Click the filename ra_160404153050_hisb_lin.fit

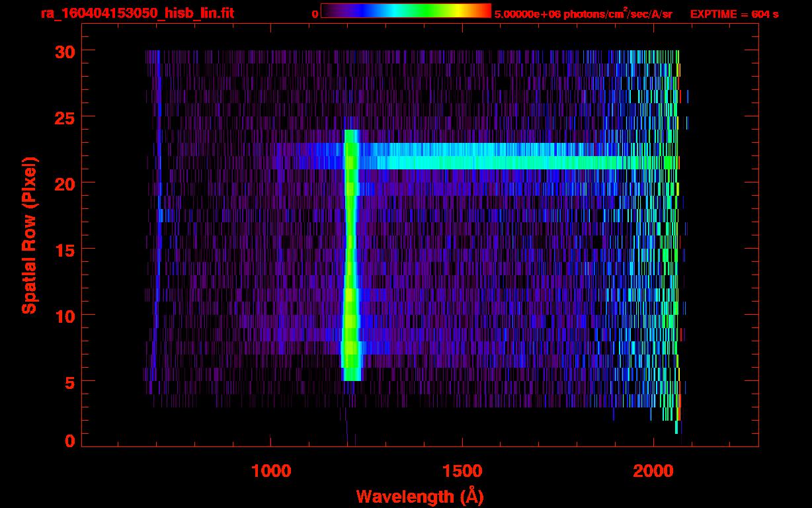(137, 13)
